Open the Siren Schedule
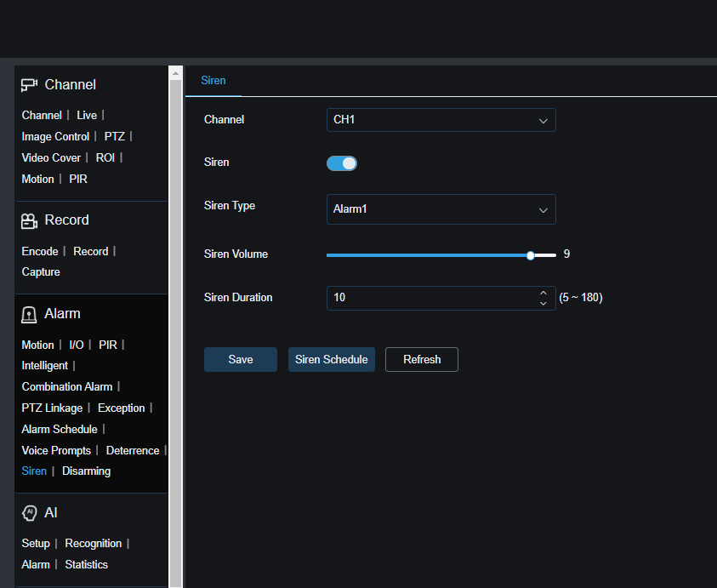The height and width of the screenshot is (588, 717). [x=332, y=359]
